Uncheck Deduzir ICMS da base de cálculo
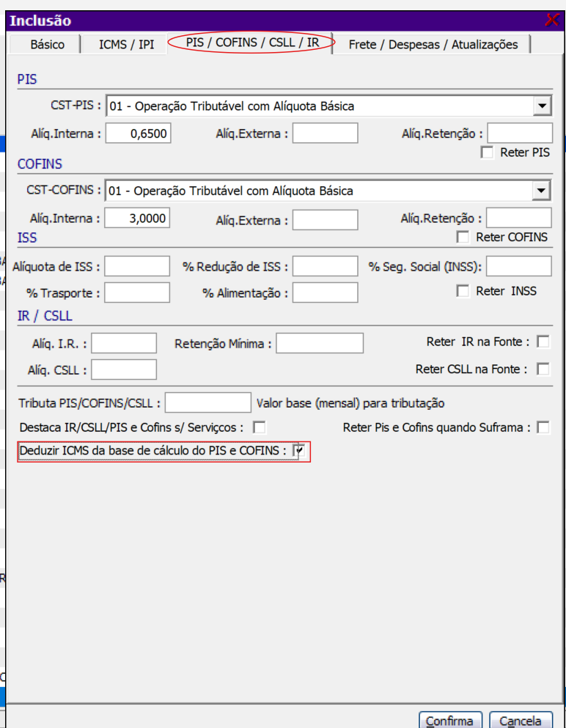 click(299, 451)
